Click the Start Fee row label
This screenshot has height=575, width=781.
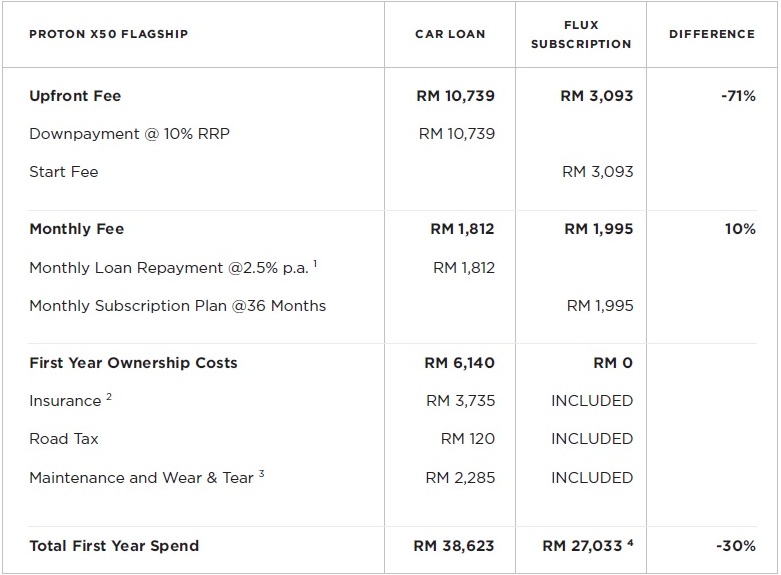pos(64,172)
